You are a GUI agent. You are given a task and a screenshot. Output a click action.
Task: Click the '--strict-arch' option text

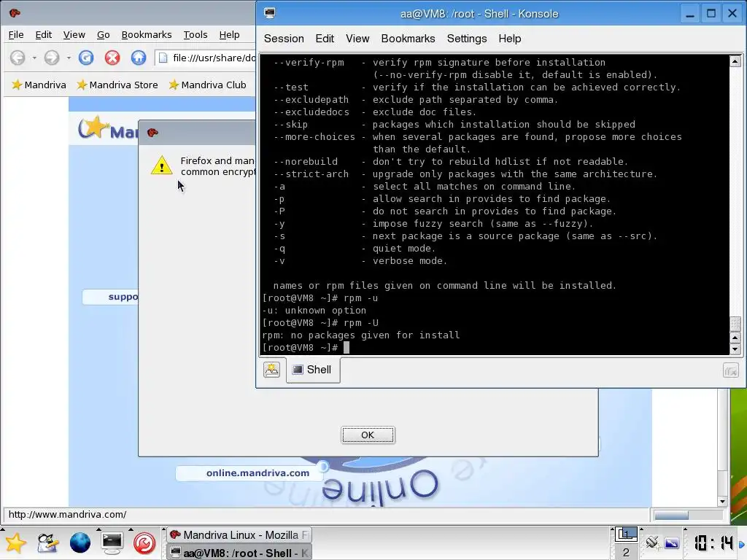tap(311, 174)
